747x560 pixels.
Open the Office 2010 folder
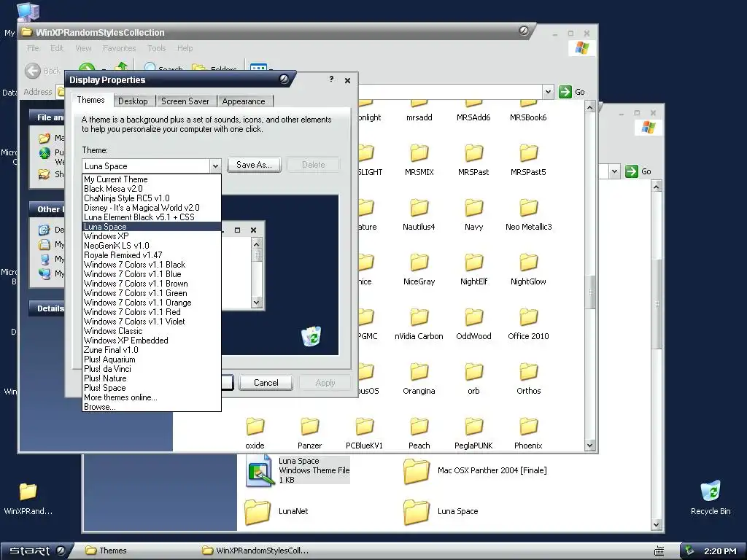[x=528, y=318]
